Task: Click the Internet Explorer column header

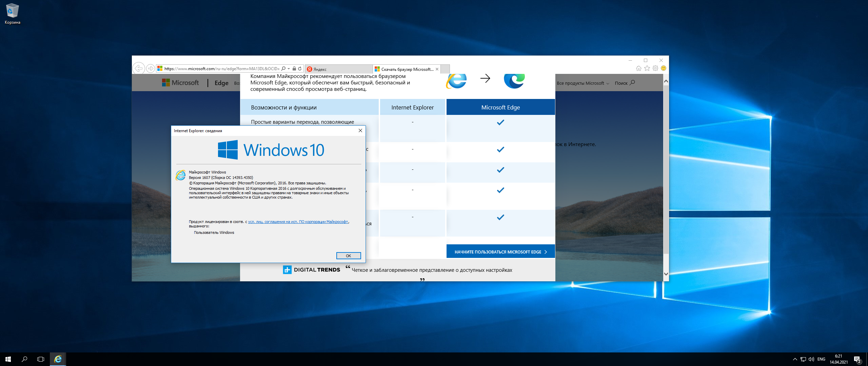Action: coord(412,107)
